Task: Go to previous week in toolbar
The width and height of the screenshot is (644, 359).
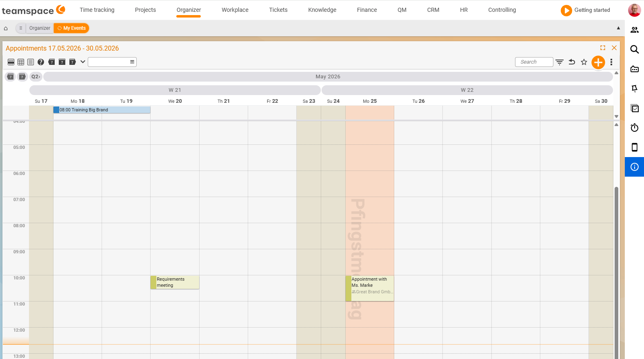Action: click(x=52, y=62)
